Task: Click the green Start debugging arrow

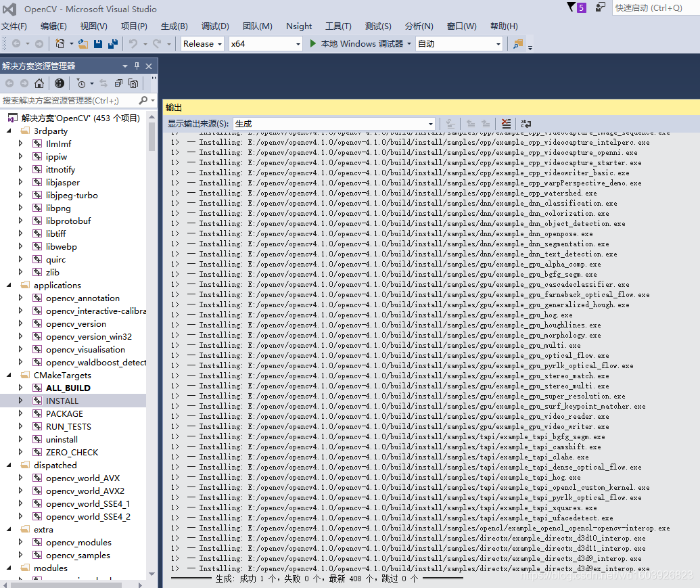Action: [313, 43]
